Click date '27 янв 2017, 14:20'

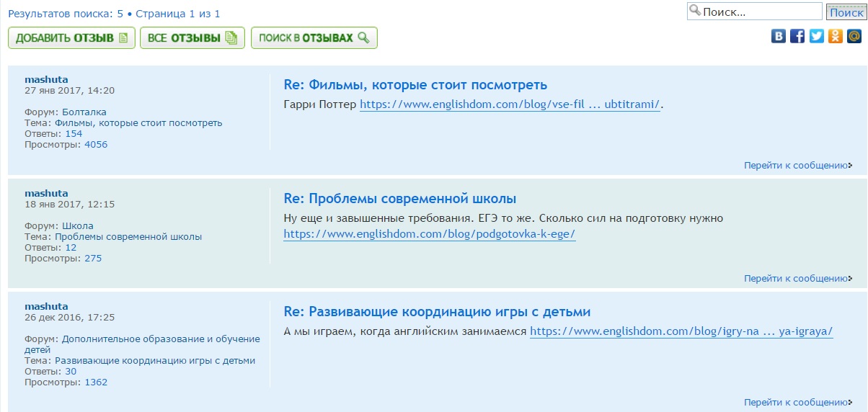[69, 90]
